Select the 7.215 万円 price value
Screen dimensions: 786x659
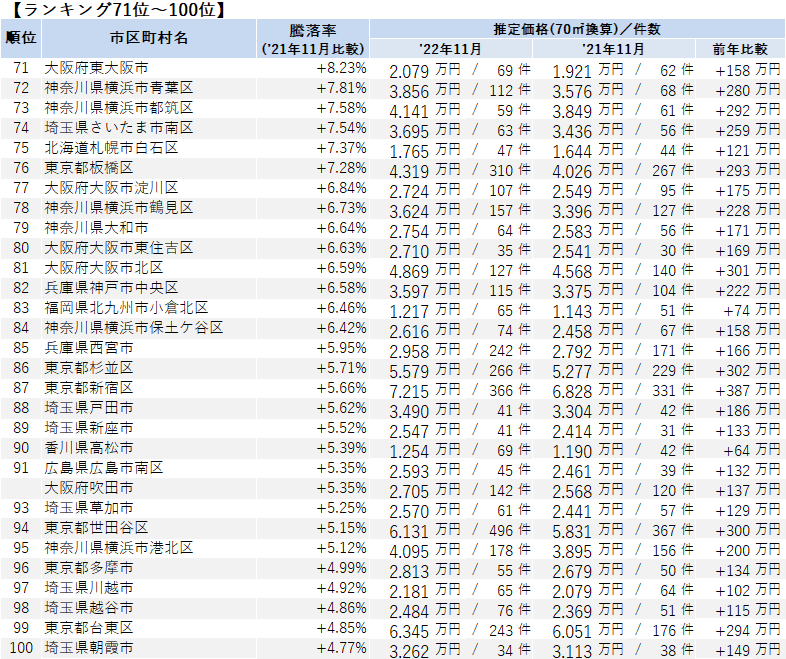pyautogui.click(x=424, y=388)
